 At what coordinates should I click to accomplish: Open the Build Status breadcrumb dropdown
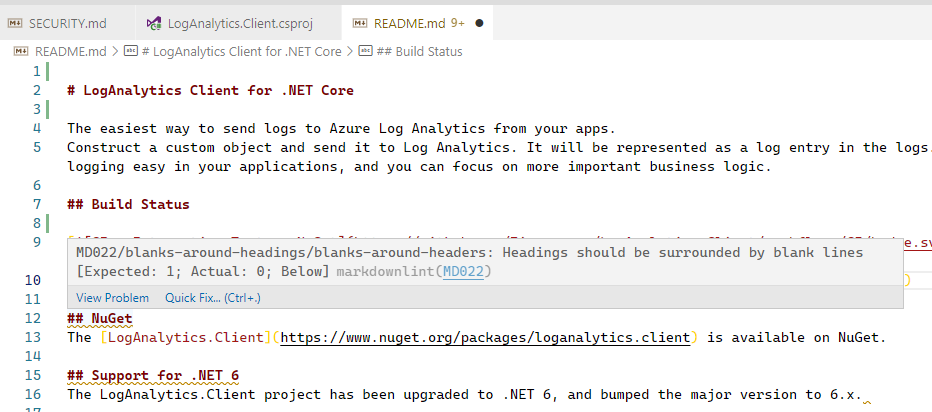[419, 51]
